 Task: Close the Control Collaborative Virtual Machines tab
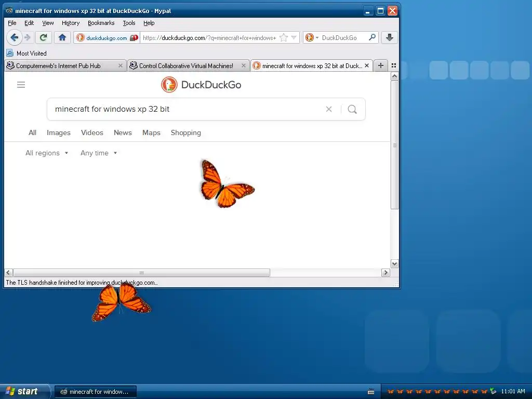(244, 66)
